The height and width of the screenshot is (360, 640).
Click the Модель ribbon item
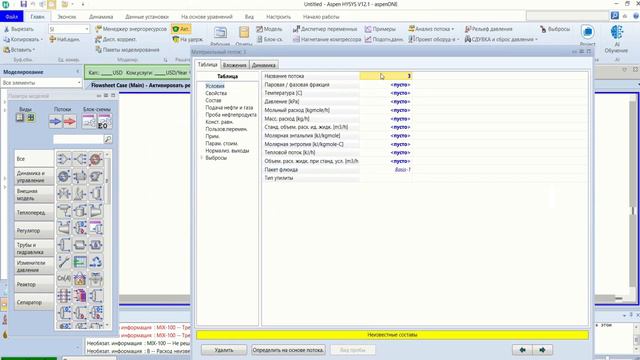point(269,29)
